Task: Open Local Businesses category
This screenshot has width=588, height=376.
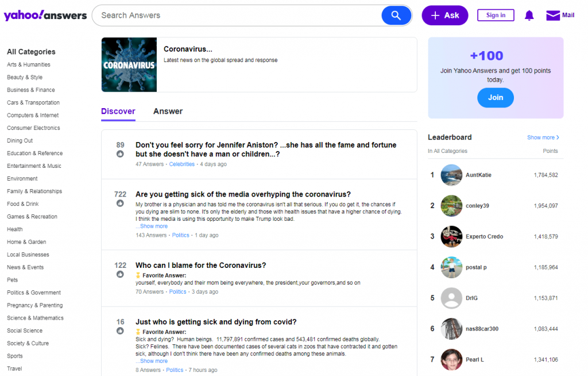Action: tap(28, 255)
